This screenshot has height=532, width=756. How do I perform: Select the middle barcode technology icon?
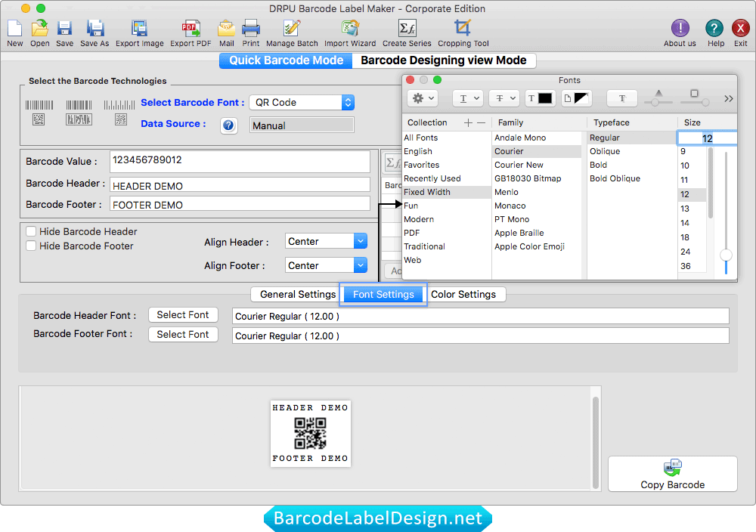[79, 113]
